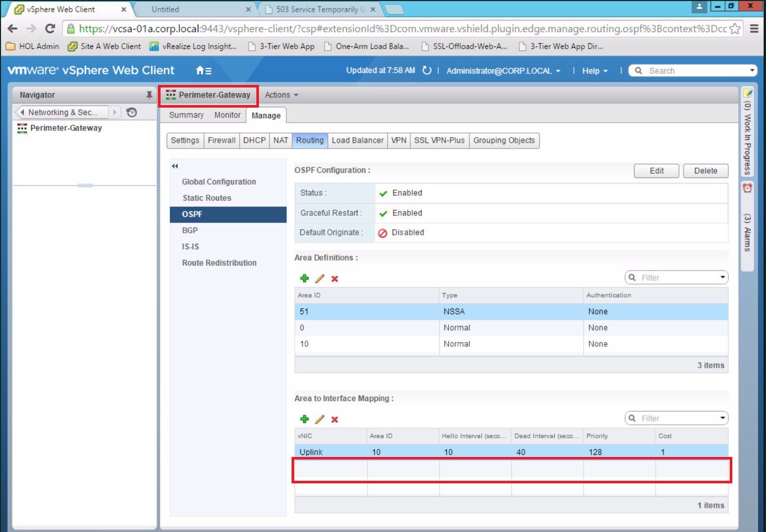Screen dimensions: 766x532
Task: Select Perimeter-Gateway in the Navigator tree
Action: (66, 128)
